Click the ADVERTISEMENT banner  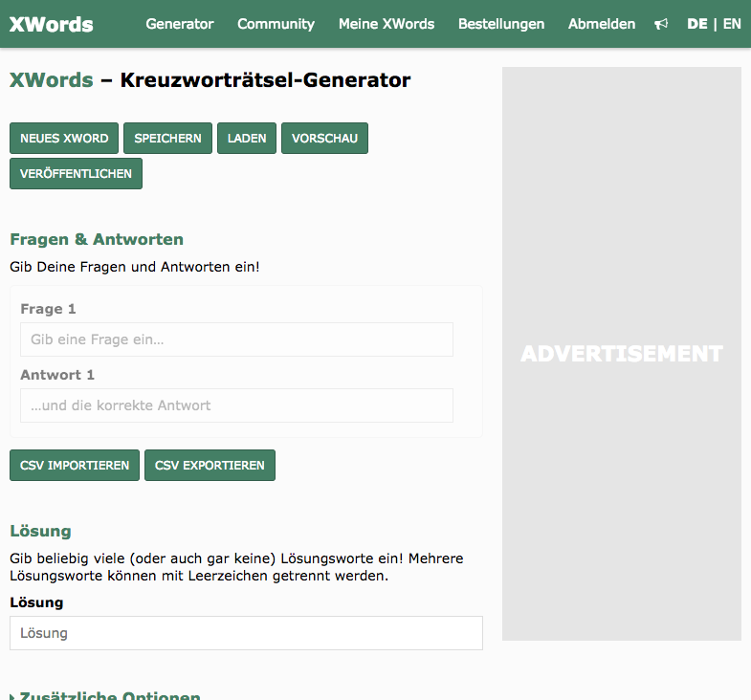pyautogui.click(x=622, y=354)
